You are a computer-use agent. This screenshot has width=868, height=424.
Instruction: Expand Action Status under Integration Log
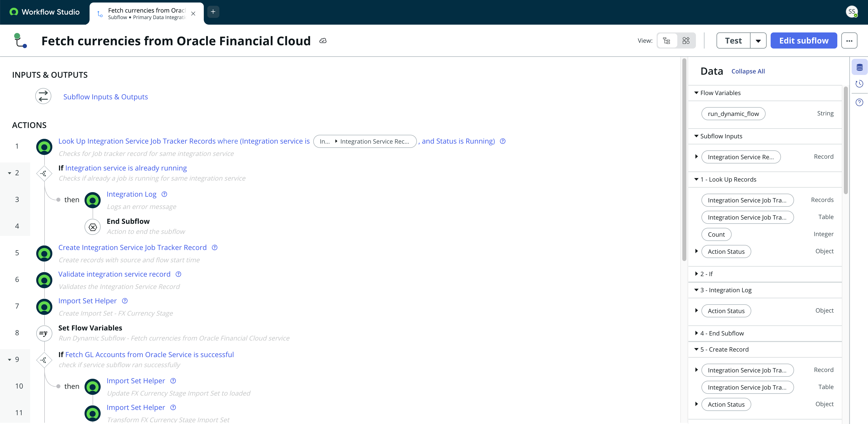click(x=696, y=311)
